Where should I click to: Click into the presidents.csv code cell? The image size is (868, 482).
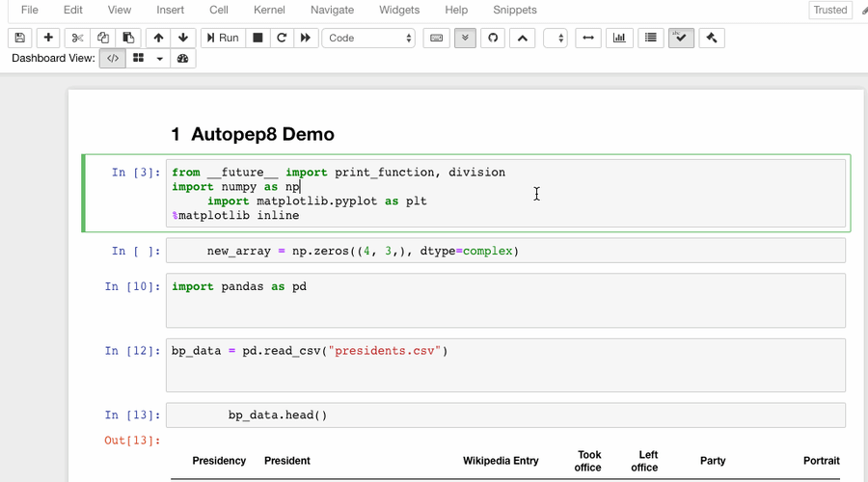pyautogui.click(x=505, y=364)
